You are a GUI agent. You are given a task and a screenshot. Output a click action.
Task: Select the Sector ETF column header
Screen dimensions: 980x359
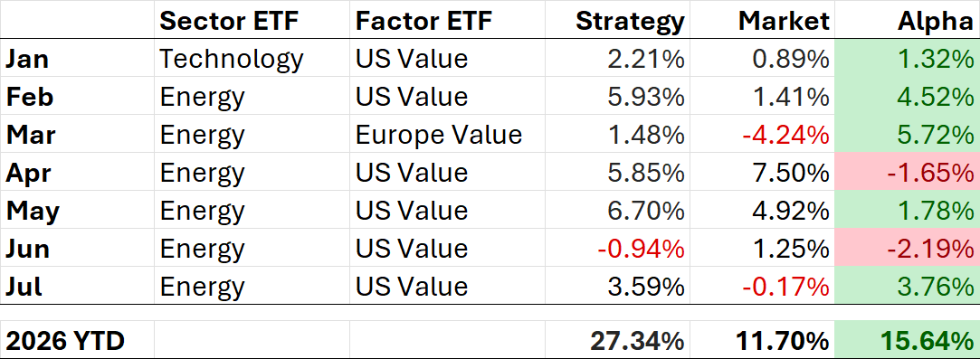tap(252, 21)
